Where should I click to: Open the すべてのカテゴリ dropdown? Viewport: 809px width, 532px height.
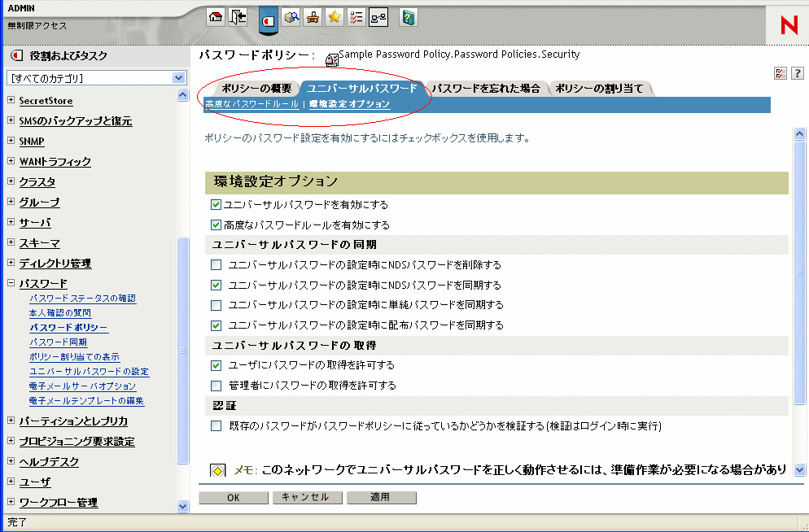pyautogui.click(x=179, y=78)
